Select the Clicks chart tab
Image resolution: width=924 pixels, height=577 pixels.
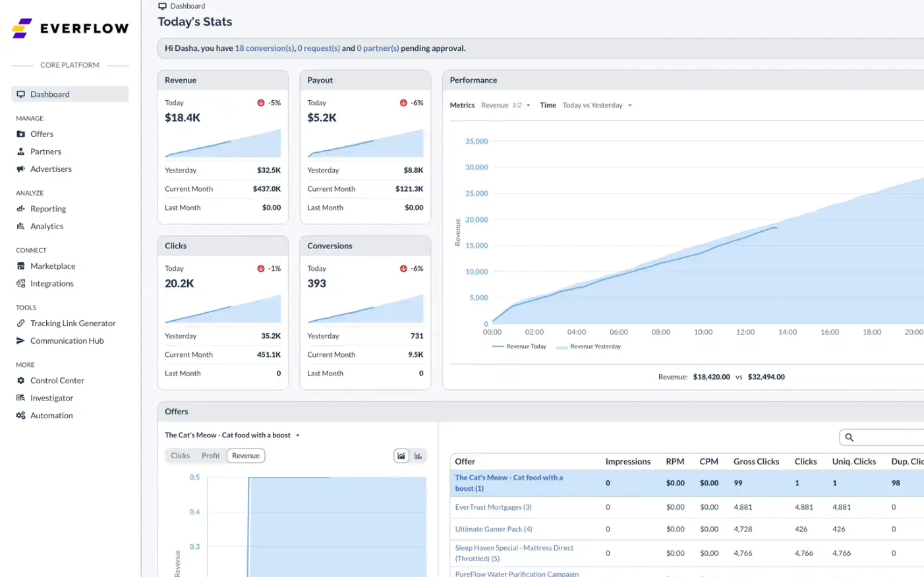[180, 456]
